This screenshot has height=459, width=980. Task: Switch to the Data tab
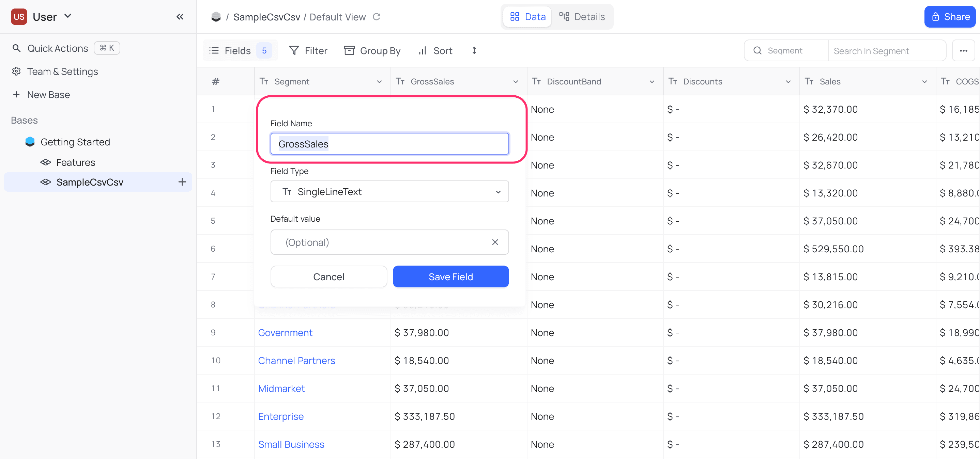527,17
